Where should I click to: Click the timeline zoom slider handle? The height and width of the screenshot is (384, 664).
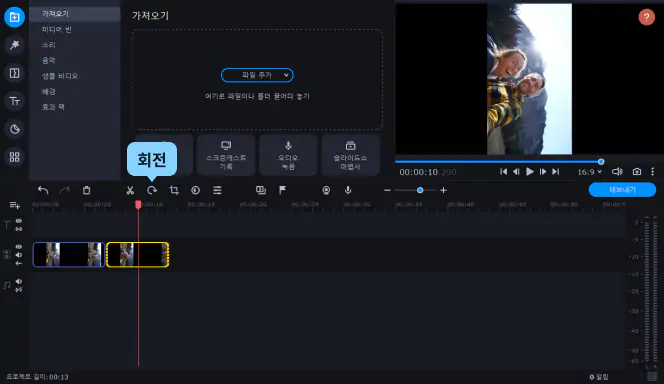pos(420,191)
